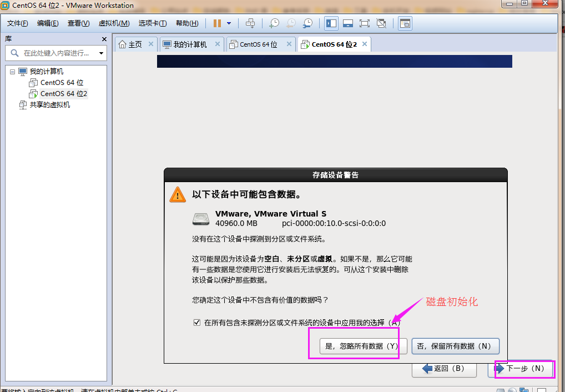Open the 查看(V) menu
Viewport: 565px width, 392px height.
[79, 23]
